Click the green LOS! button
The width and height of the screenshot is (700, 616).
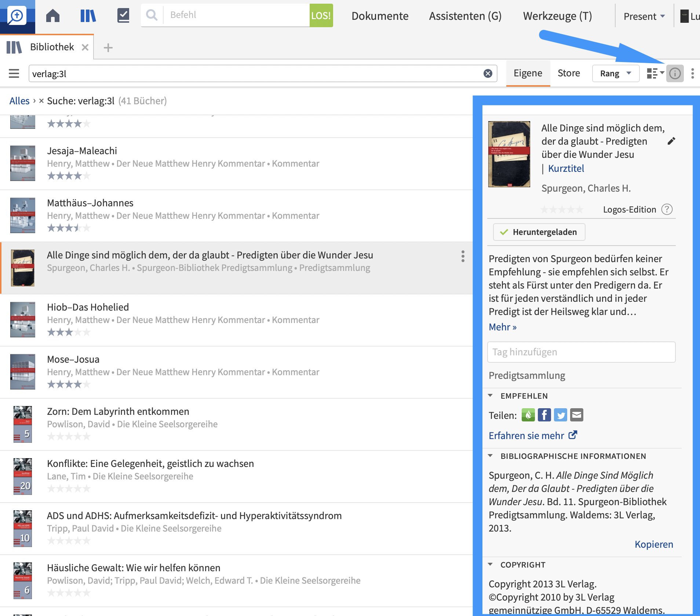[x=321, y=15]
